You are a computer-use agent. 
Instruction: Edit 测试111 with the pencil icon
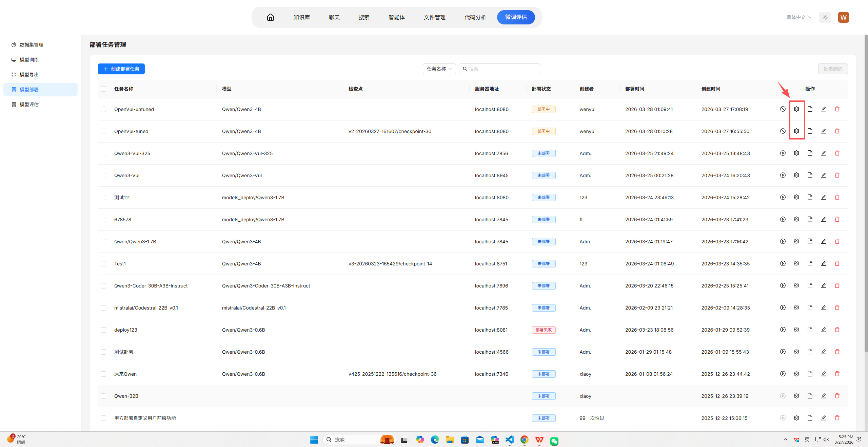click(x=824, y=197)
